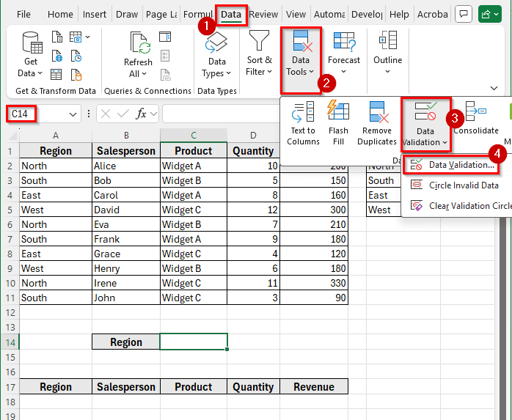The width and height of the screenshot is (512, 420).
Task: Click the Select All corner triangle
Action: click(12, 136)
